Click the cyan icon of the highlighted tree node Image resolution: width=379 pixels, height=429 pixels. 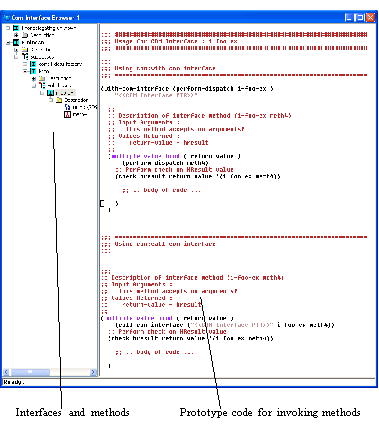click(50, 93)
